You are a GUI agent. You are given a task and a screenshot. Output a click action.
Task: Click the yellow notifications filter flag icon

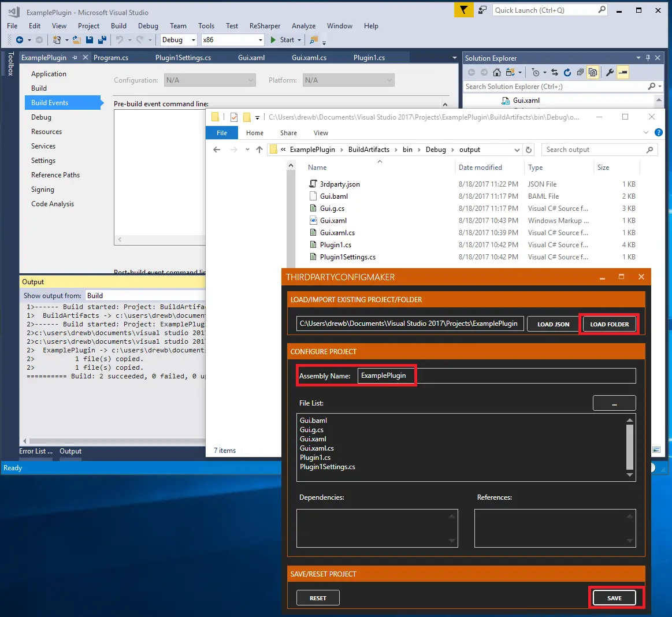tap(464, 10)
